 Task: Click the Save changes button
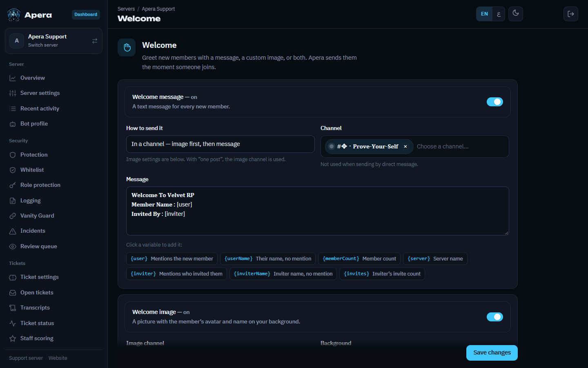[x=492, y=353]
